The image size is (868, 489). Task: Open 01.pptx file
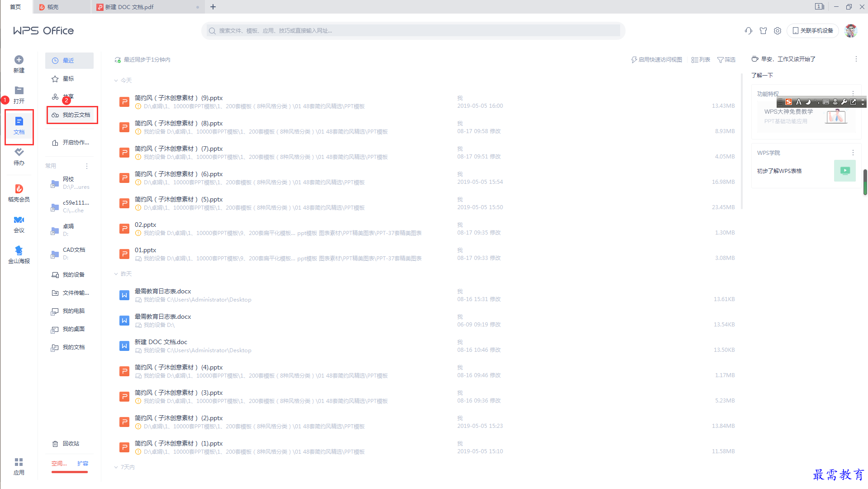pos(425,254)
